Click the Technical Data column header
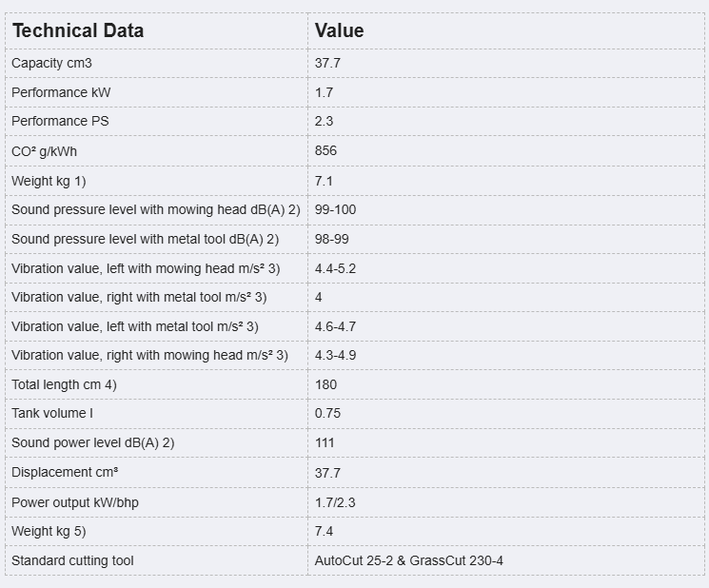The height and width of the screenshot is (588, 709). point(78,30)
